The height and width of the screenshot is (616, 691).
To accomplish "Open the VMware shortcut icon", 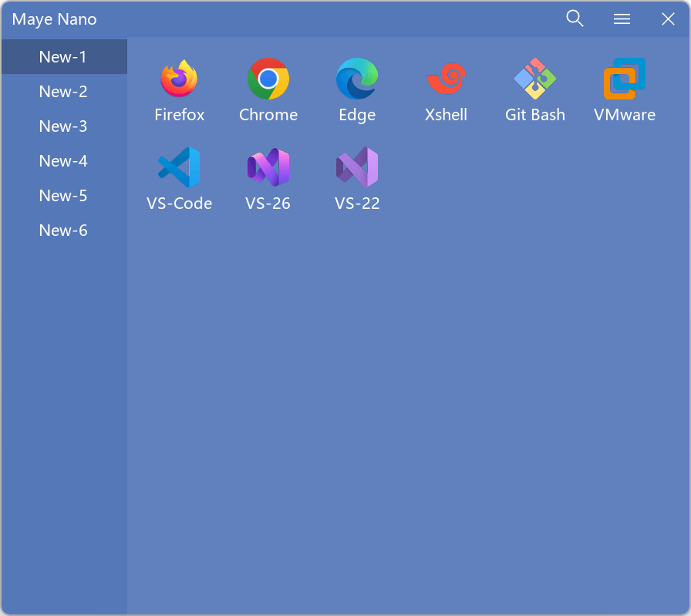I will click(624, 79).
